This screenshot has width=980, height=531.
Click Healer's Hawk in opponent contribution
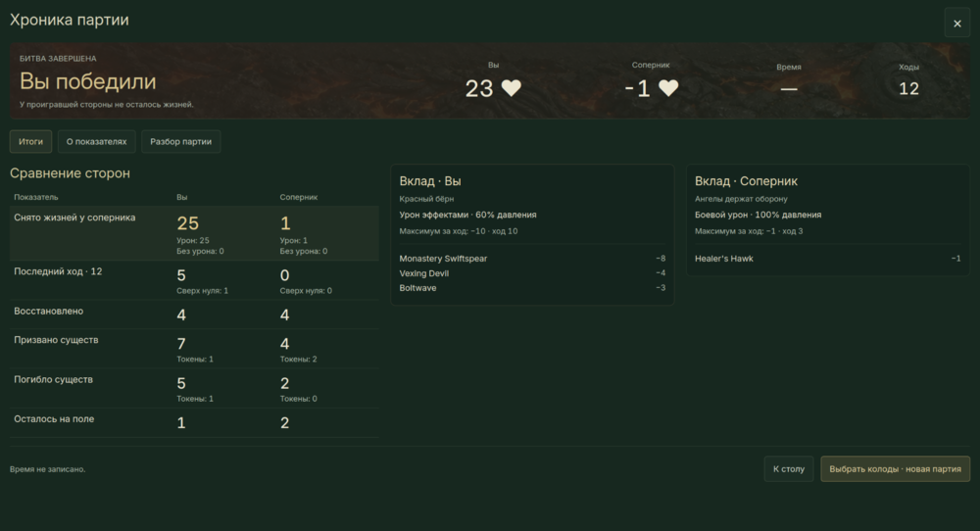[x=724, y=259]
